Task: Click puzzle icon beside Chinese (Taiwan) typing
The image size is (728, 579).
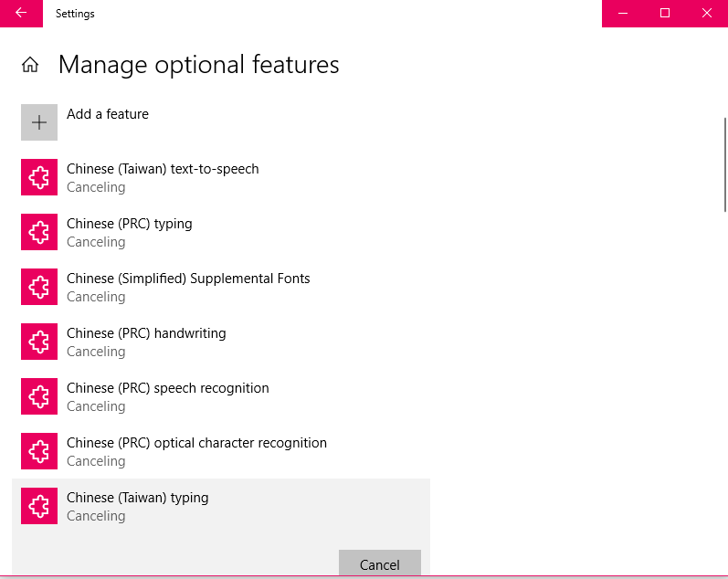Action: coord(39,506)
